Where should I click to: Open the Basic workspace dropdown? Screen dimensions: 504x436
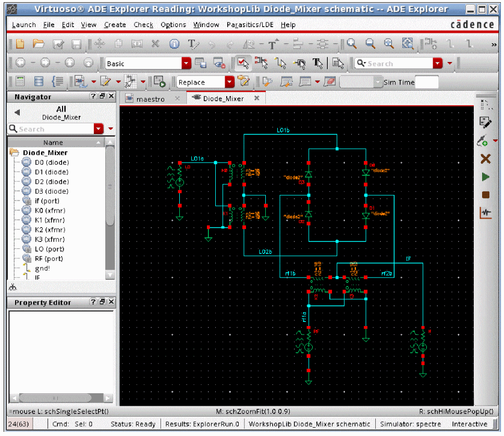(187, 63)
